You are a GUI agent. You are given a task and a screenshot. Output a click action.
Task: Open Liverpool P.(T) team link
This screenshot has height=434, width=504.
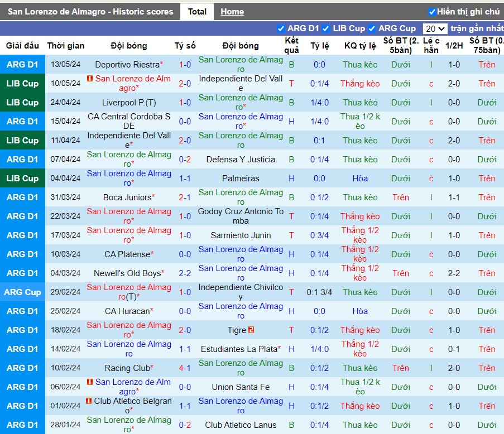click(x=129, y=103)
